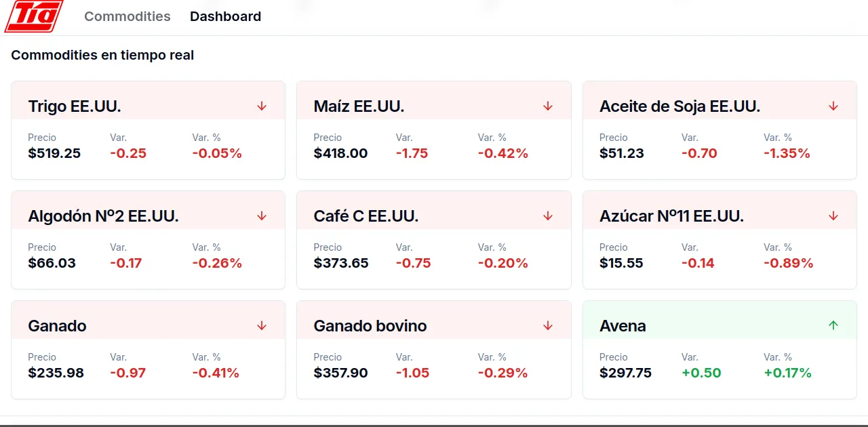868x427 pixels.
Task: Click the downward trend arrow on Ganado
Action: tap(262, 325)
